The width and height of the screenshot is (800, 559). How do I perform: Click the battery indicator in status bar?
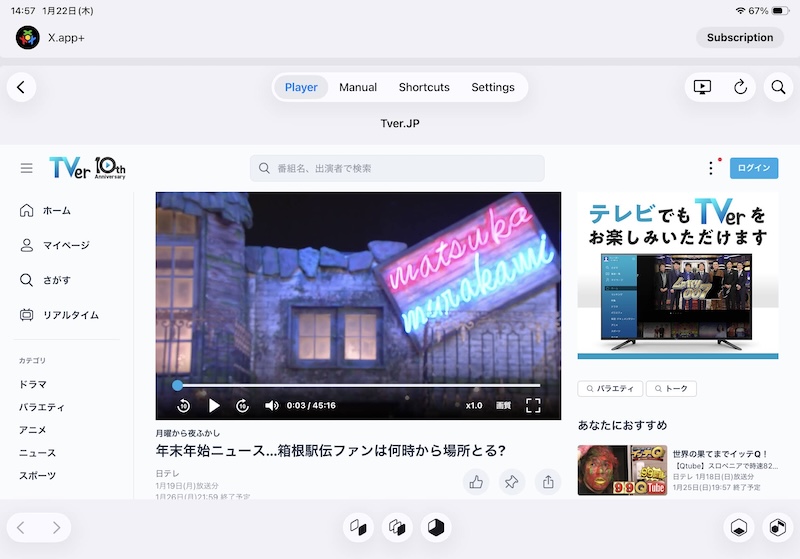click(x=780, y=11)
